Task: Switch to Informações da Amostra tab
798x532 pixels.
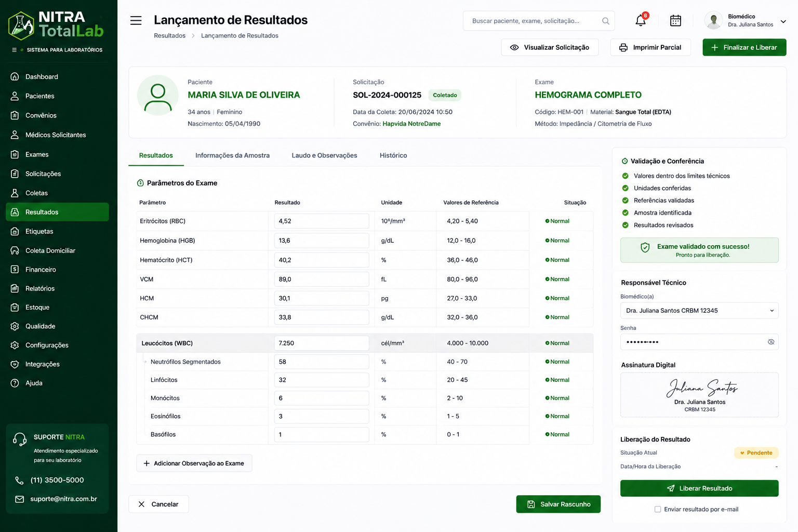Action: click(232, 155)
